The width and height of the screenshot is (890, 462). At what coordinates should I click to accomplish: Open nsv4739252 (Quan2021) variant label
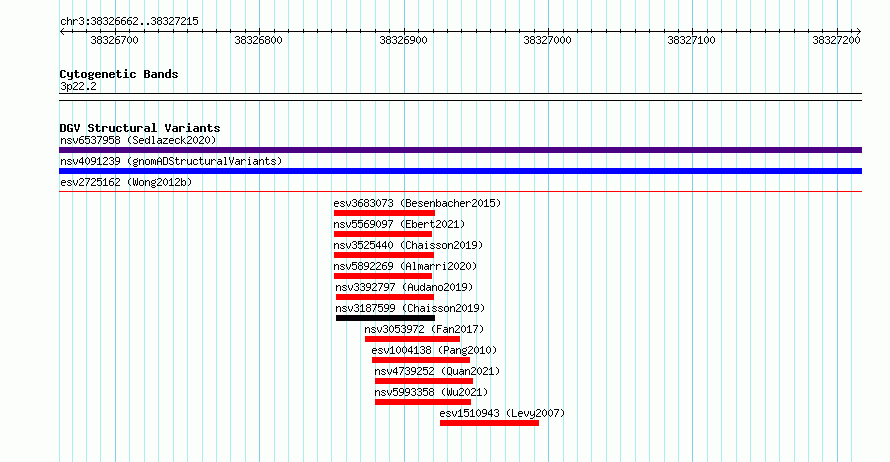point(438,371)
